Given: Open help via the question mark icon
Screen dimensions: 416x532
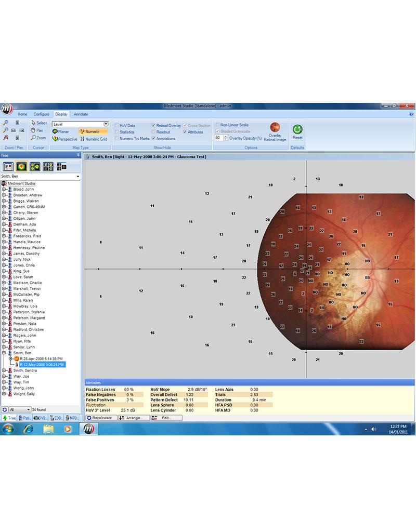Looking at the screenshot, I should point(411,114).
